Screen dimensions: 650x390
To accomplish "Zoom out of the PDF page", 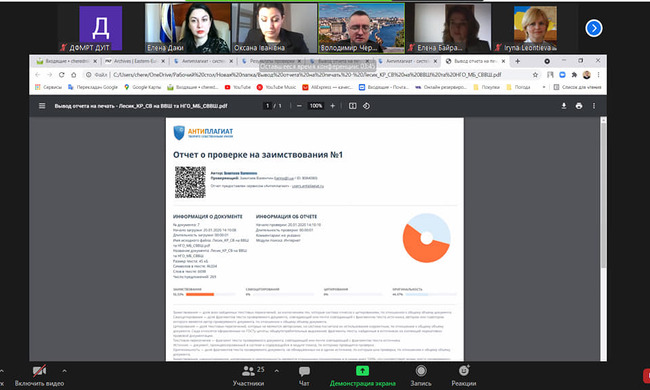I will [x=299, y=106].
